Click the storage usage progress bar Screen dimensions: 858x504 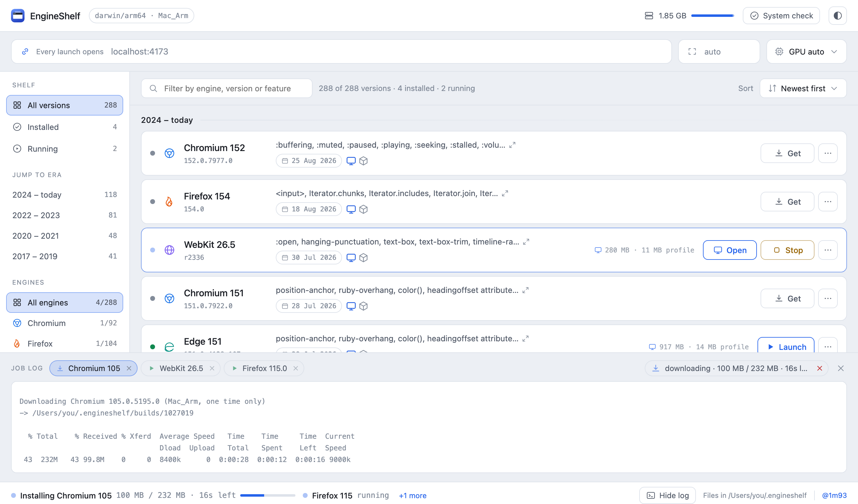click(712, 16)
